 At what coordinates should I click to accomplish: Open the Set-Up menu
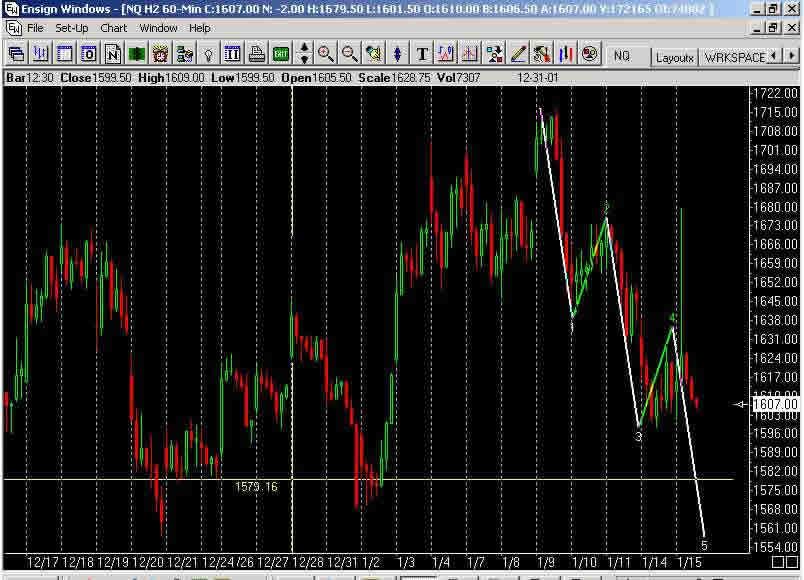coord(72,28)
